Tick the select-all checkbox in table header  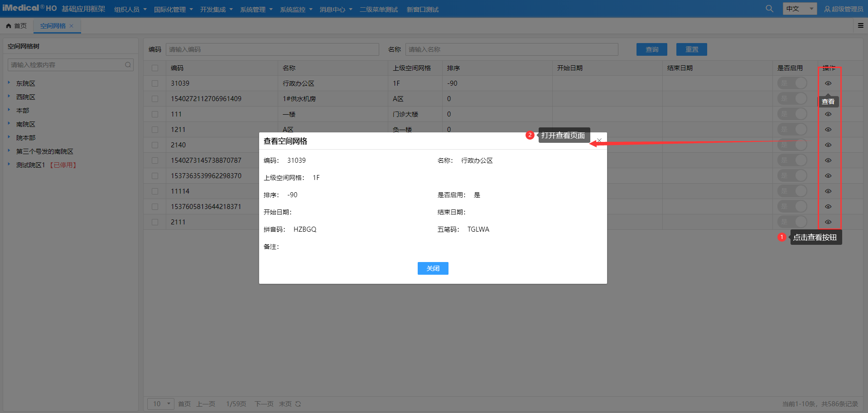155,68
